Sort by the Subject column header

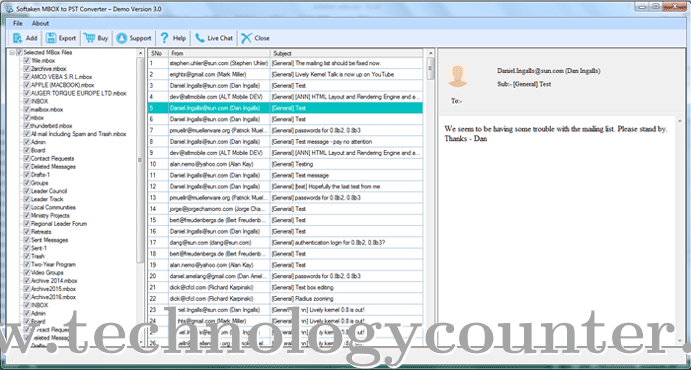[x=346, y=53]
